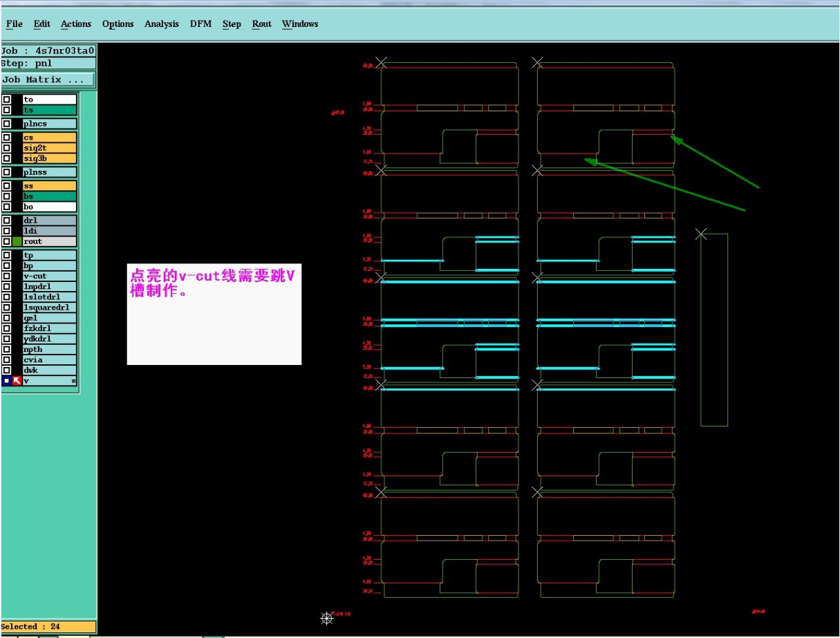The width and height of the screenshot is (840, 638).
Task: Click the datum crosshair icon below the panel
Action: click(327, 618)
